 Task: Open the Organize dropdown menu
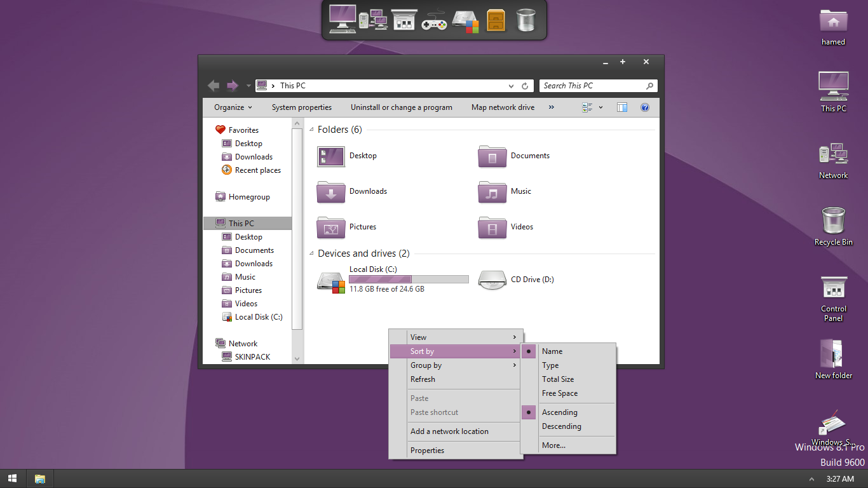point(233,107)
